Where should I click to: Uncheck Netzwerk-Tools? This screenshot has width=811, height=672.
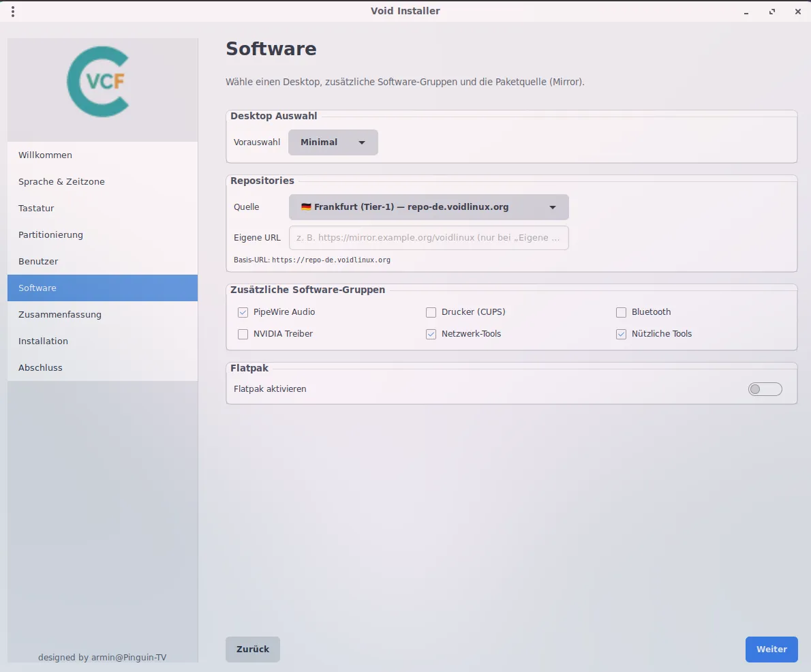[431, 334]
